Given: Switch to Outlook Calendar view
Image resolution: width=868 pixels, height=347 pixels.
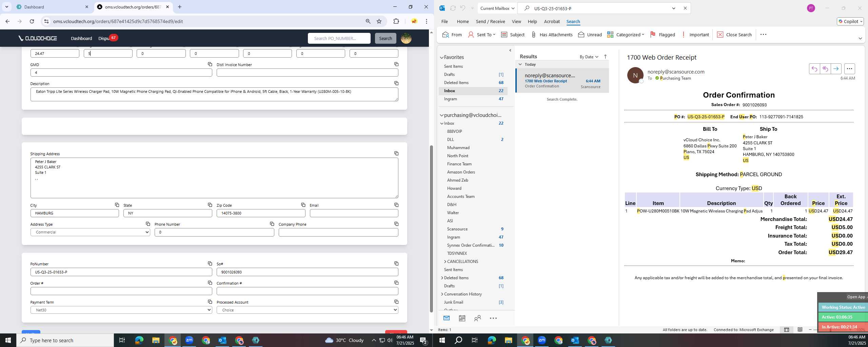Looking at the screenshot, I should pyautogui.click(x=462, y=318).
